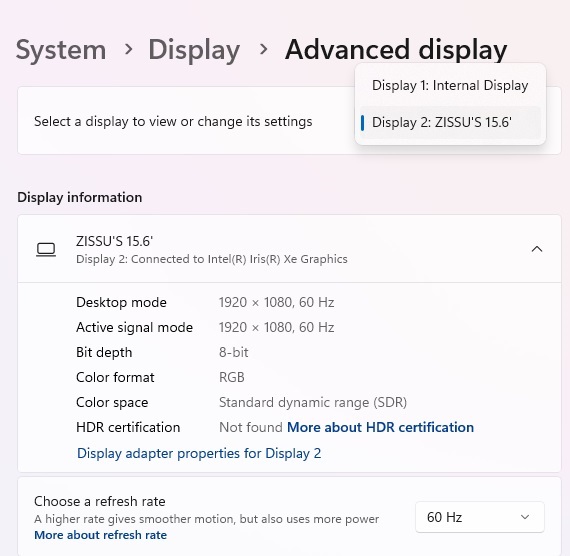Open Display adapter properties for Display 2
Screen dimensions: 570x556
[x=199, y=453]
